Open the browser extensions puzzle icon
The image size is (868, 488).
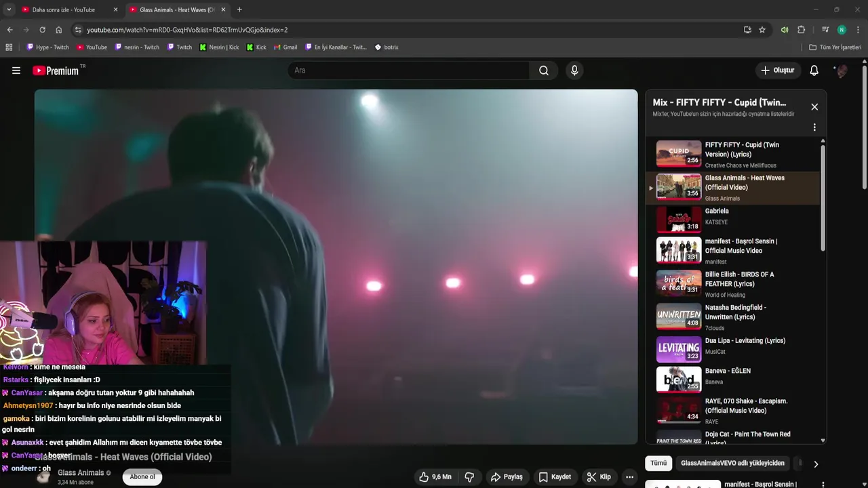[x=801, y=30]
